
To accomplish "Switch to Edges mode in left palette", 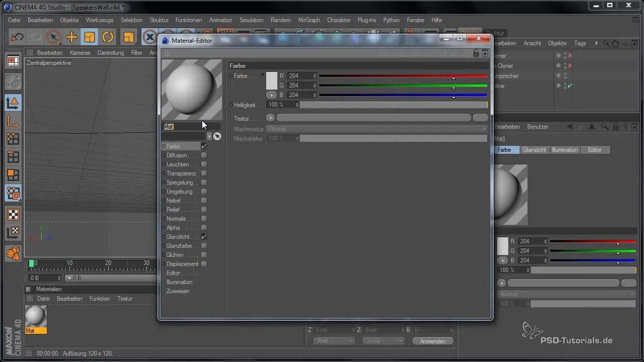I will coord(13,157).
